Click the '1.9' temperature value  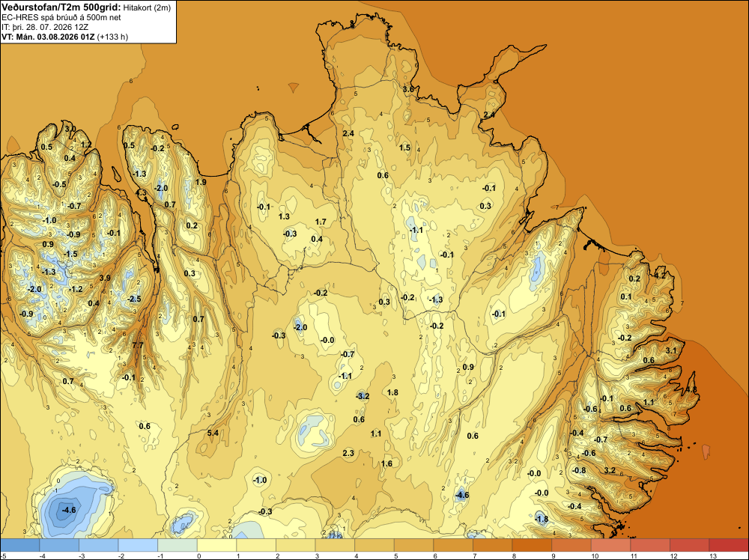coord(201,182)
